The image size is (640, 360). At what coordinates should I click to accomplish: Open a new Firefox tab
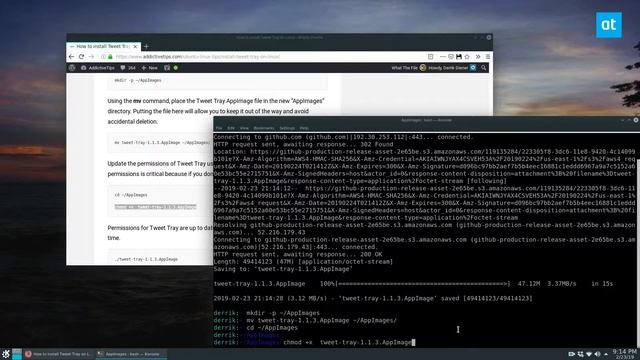[x=146, y=47]
